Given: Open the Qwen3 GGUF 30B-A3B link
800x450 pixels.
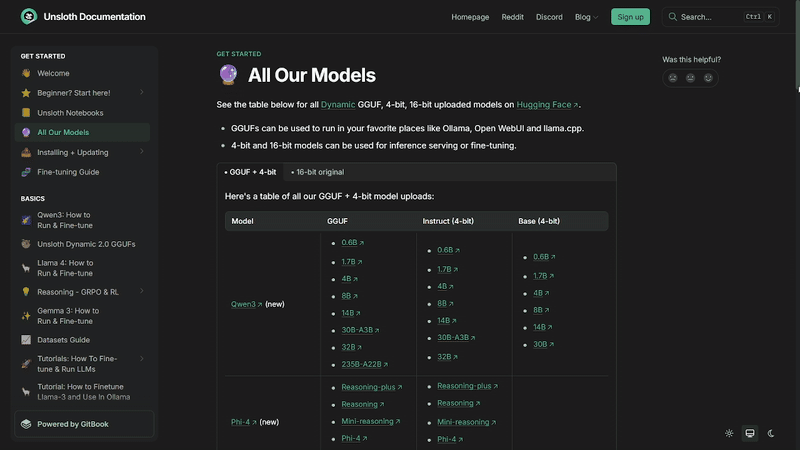Looking at the screenshot, I should [x=360, y=330].
